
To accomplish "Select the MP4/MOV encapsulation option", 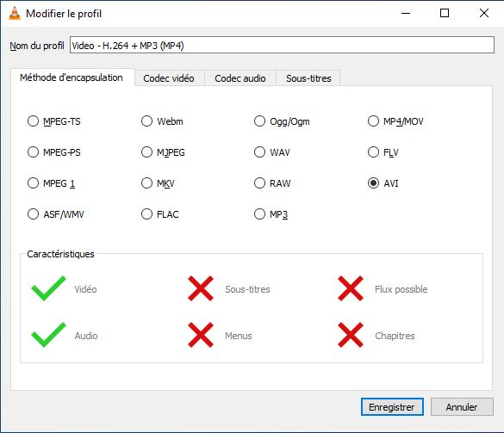I will [395, 121].
